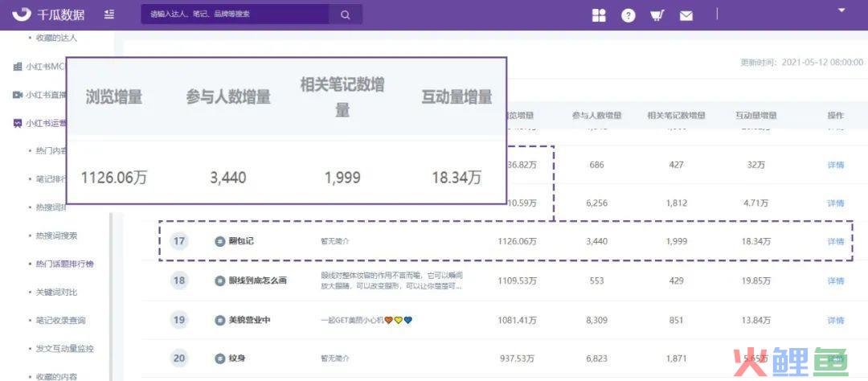Click the 6,823 participants value
868x381 pixels.
[596, 358]
